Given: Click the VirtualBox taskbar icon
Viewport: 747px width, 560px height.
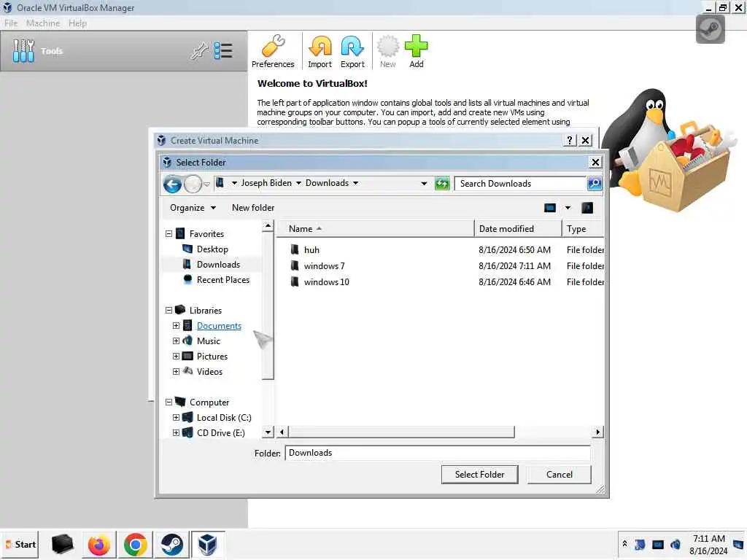Looking at the screenshot, I should (x=208, y=544).
